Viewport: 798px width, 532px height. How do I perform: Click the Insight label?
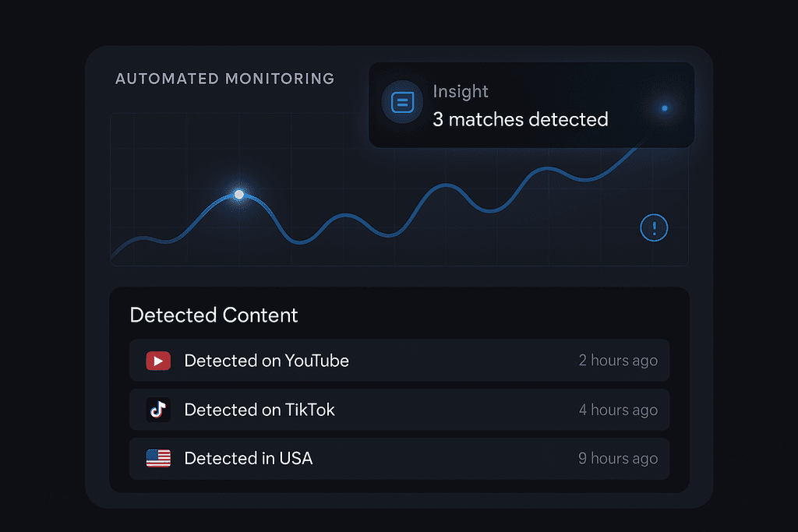click(x=460, y=92)
